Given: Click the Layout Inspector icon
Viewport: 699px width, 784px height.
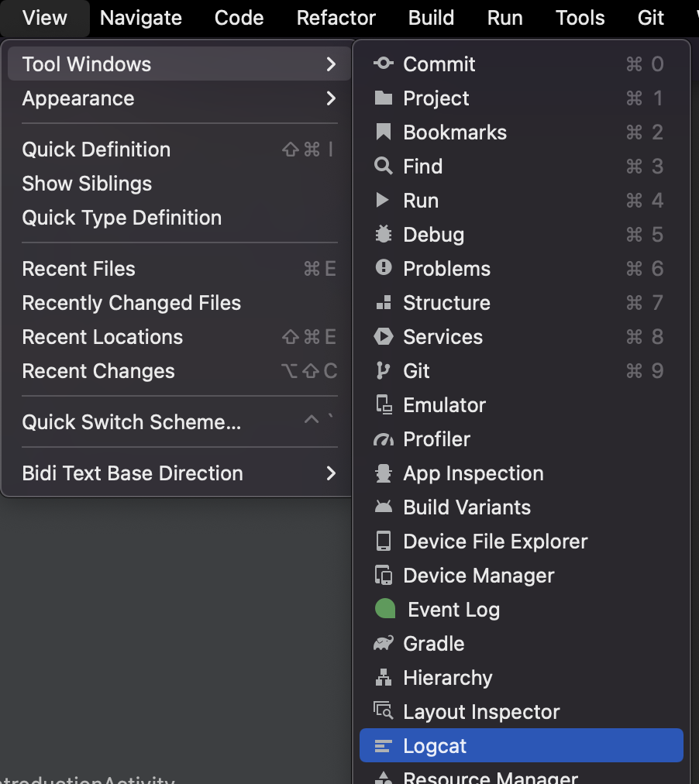Looking at the screenshot, I should (x=384, y=712).
